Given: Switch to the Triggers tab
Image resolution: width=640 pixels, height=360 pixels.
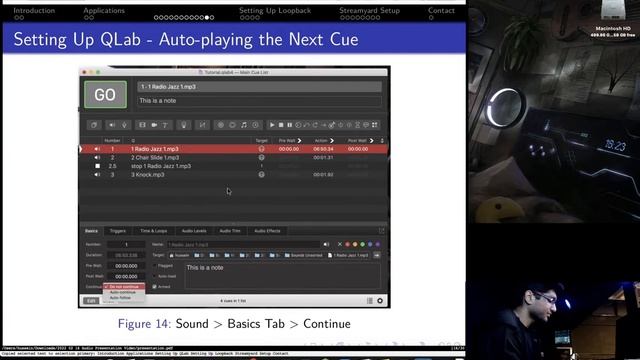Looking at the screenshot, I should (118, 231).
